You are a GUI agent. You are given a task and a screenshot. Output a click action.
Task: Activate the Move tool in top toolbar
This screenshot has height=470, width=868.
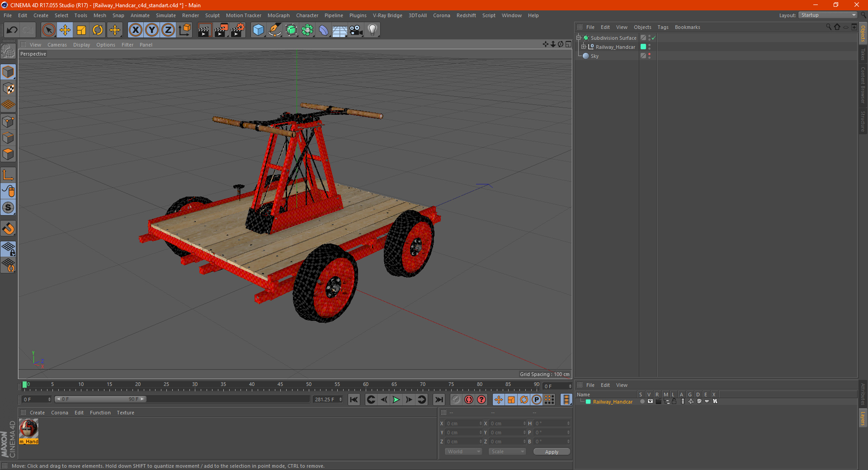pyautogui.click(x=65, y=30)
